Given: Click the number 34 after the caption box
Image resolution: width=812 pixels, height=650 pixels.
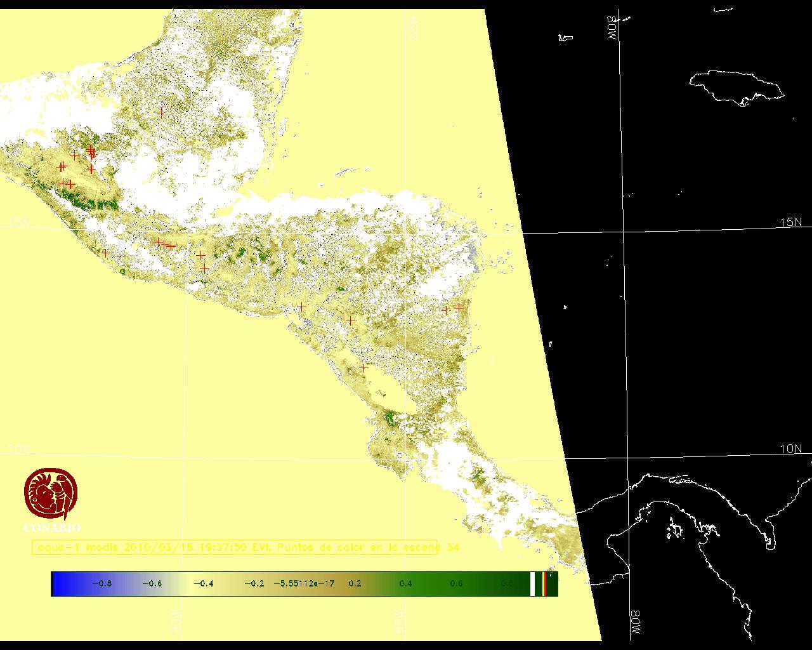Looking at the screenshot, I should point(453,547).
